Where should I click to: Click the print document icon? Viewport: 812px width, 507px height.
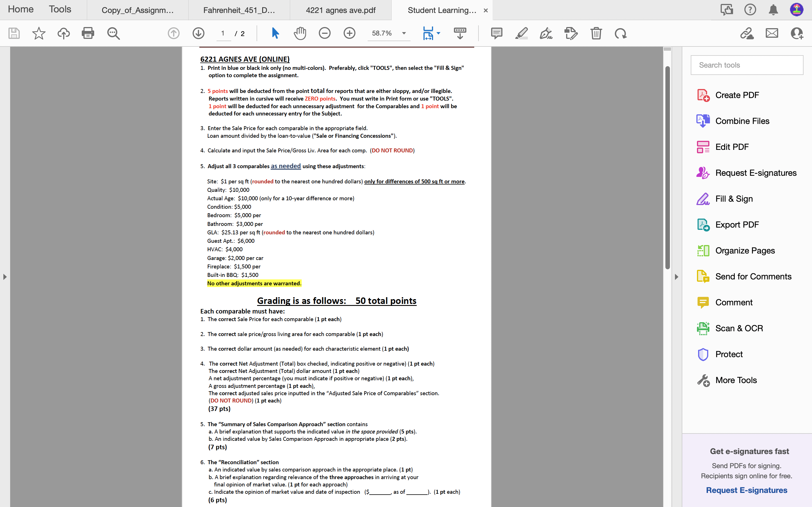point(88,33)
